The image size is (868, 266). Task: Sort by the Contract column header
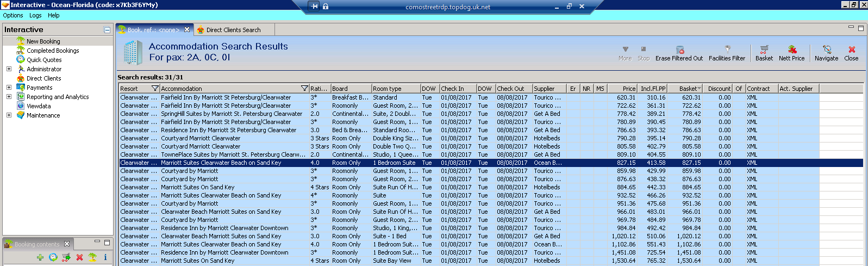761,88
